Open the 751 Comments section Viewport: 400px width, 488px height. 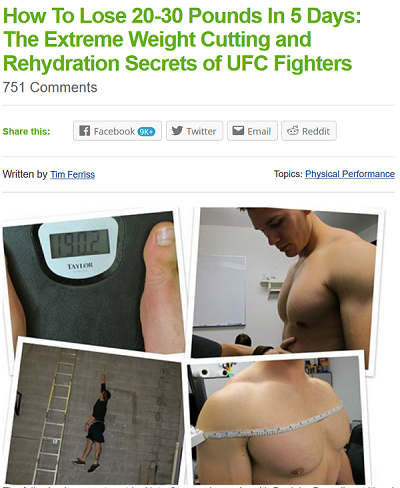tap(50, 87)
